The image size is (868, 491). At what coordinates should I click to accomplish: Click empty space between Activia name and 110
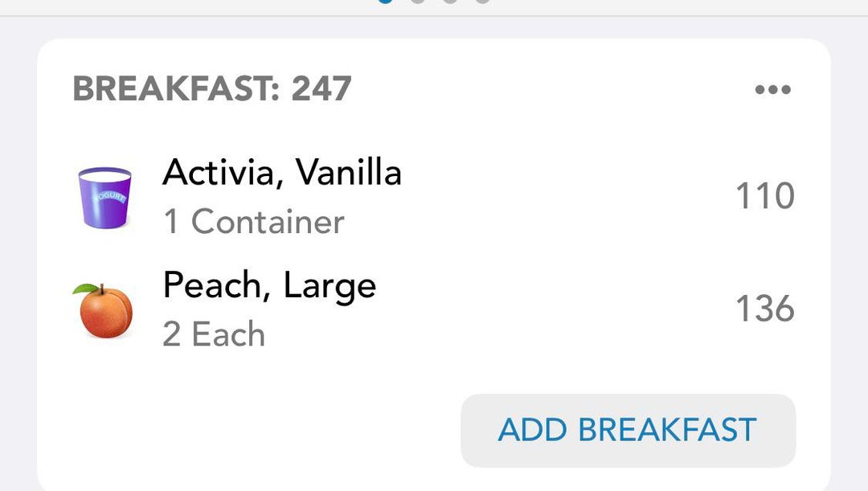563,197
